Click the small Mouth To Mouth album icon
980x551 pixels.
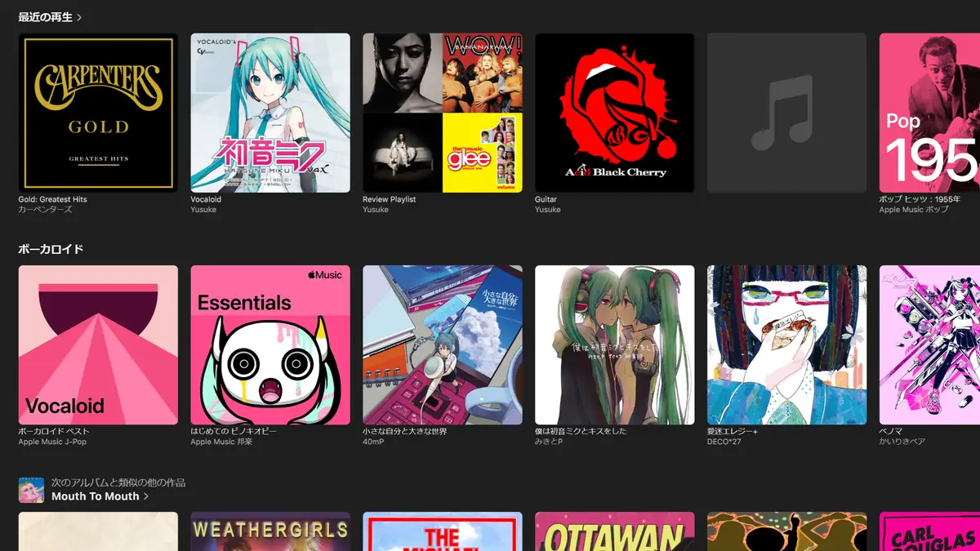click(31, 490)
